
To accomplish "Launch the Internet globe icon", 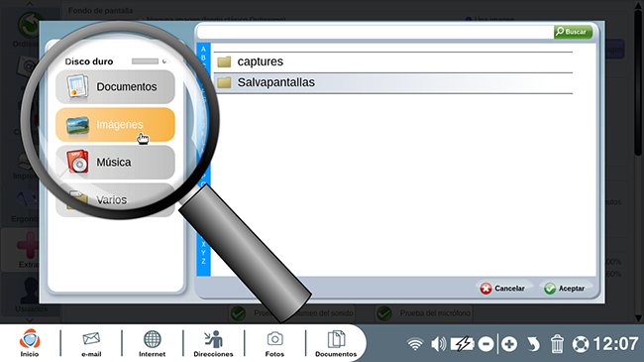I will pyautogui.click(x=152, y=343).
